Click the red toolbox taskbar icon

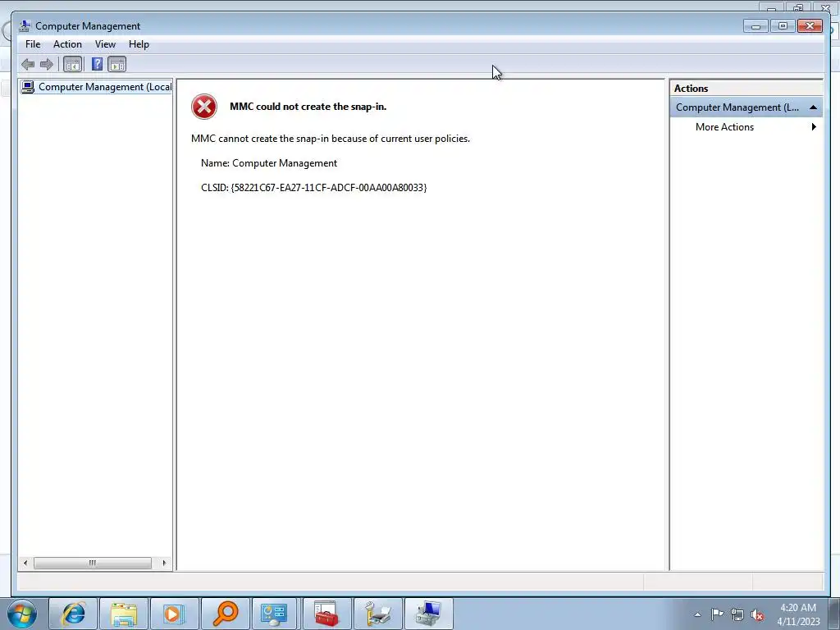click(326, 614)
